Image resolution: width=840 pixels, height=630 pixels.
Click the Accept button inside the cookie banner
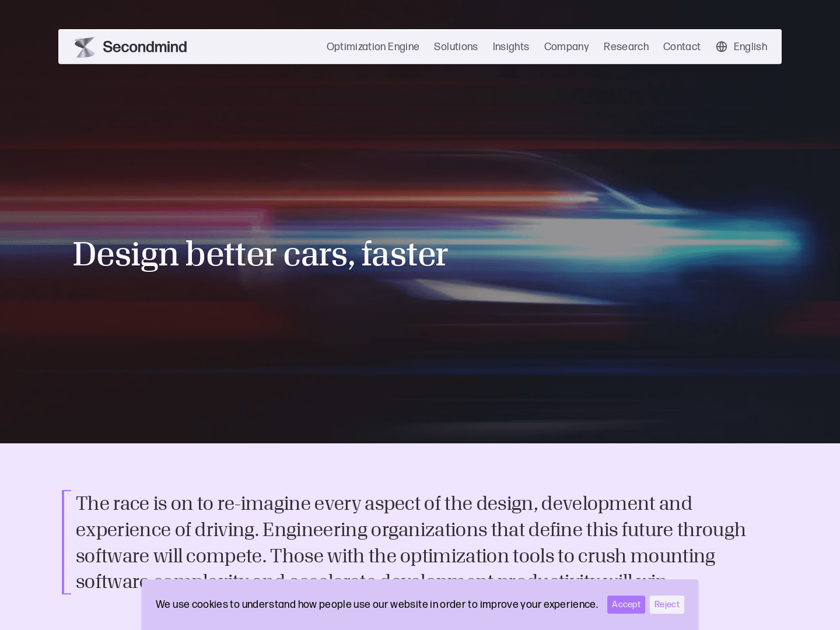626,604
